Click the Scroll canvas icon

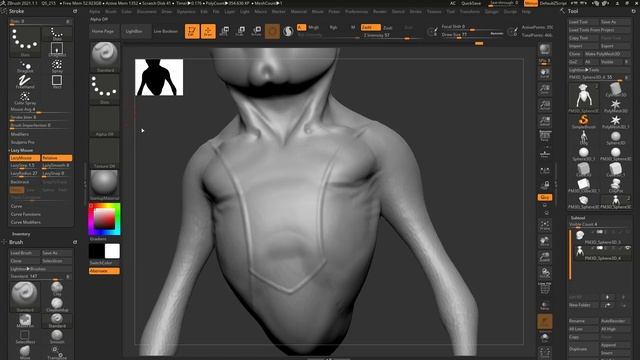pyautogui.click(x=545, y=73)
